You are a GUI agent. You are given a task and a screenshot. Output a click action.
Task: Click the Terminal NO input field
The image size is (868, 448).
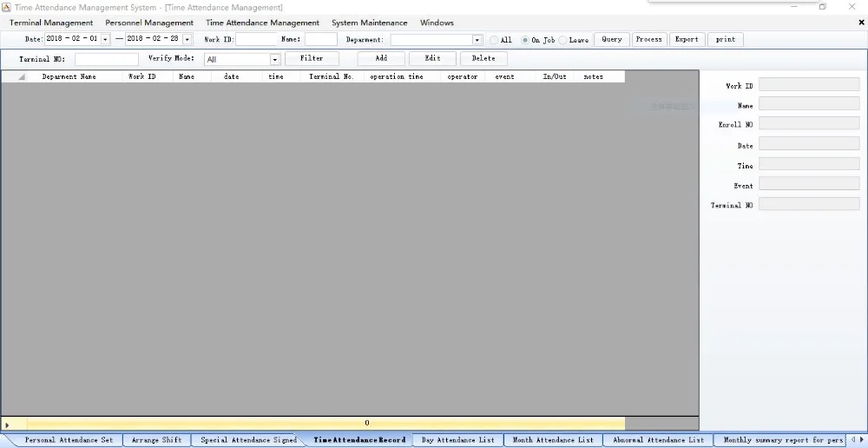[x=106, y=59]
